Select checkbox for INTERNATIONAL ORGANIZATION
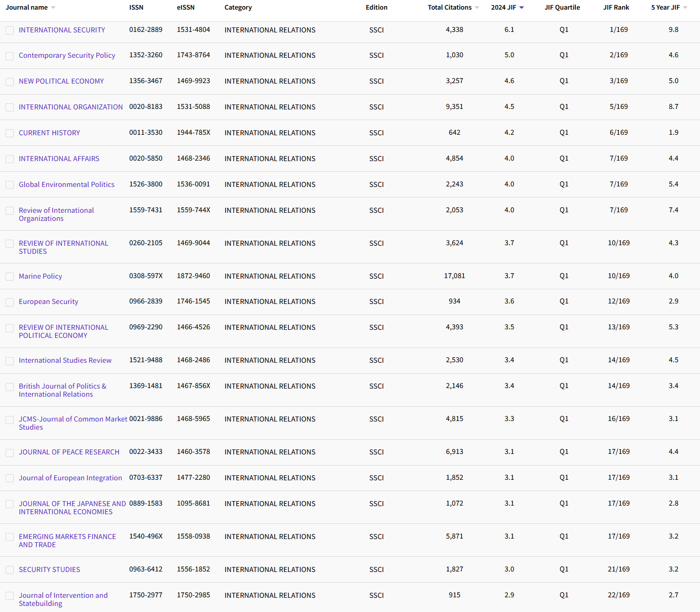This screenshot has height=612, width=700. click(10, 107)
